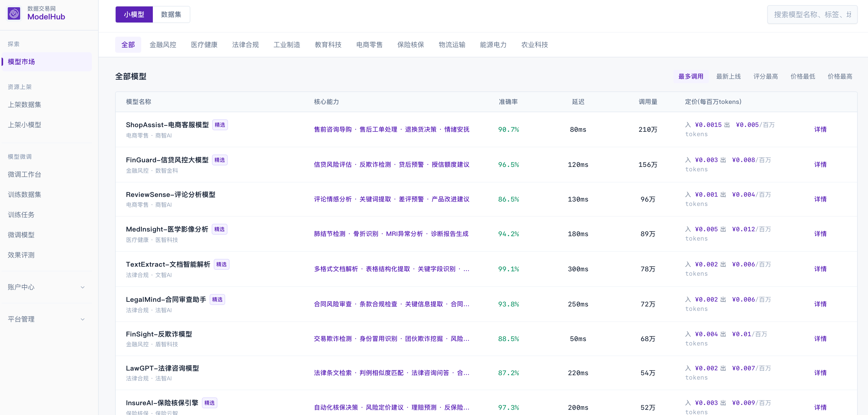Open 模型市场 in the sidebar

coord(46,62)
